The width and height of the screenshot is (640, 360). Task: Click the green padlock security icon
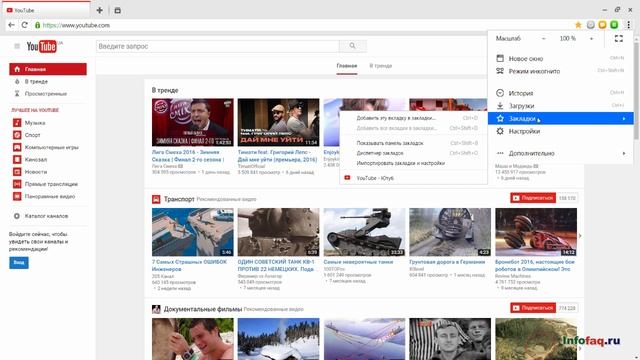[38, 25]
